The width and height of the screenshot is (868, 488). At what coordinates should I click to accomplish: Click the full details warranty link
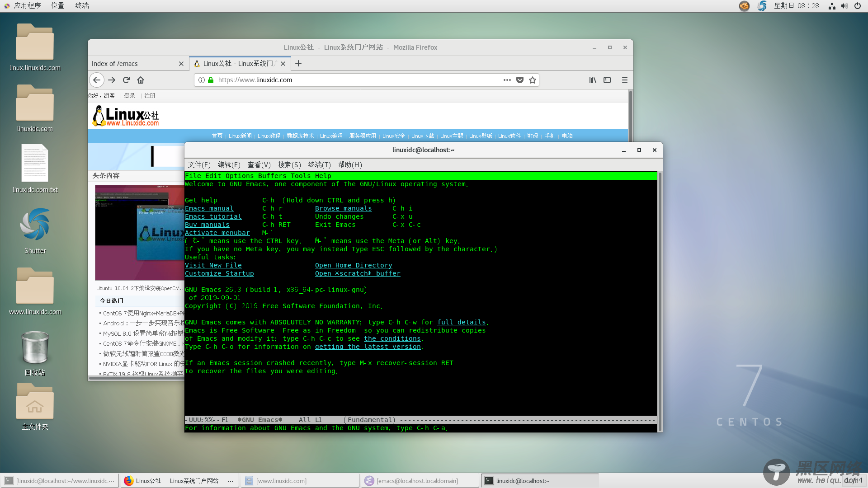point(461,322)
